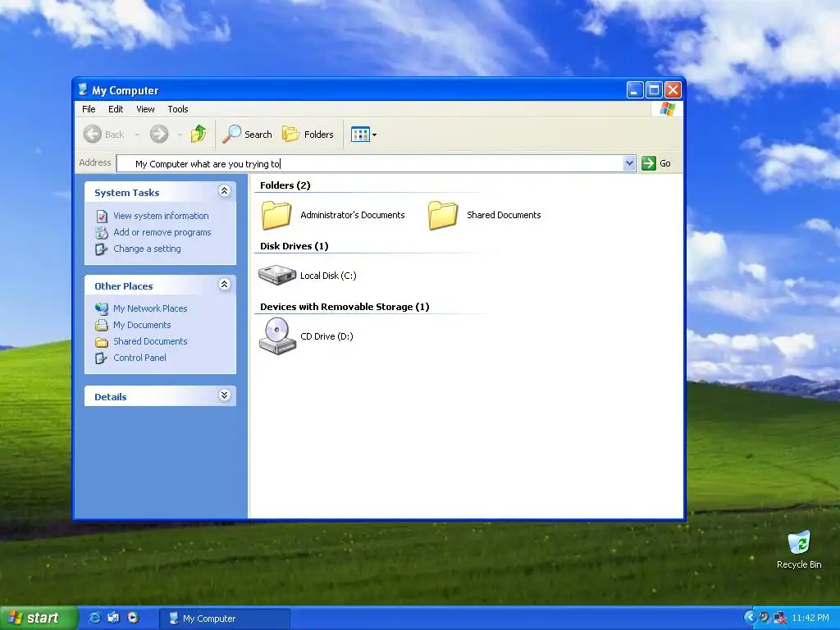
Task: Click Change a setting link
Action: 147,249
